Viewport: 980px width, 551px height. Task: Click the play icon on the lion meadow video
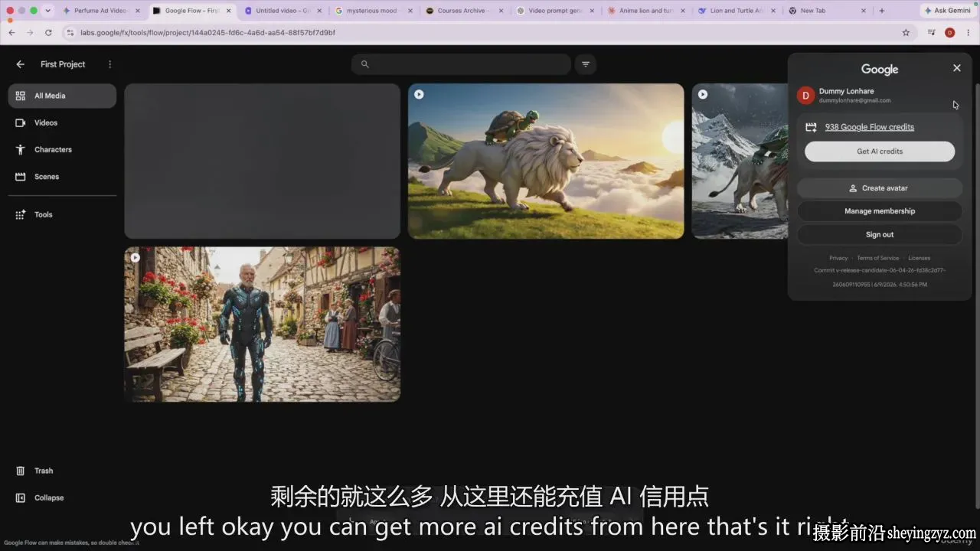point(419,94)
